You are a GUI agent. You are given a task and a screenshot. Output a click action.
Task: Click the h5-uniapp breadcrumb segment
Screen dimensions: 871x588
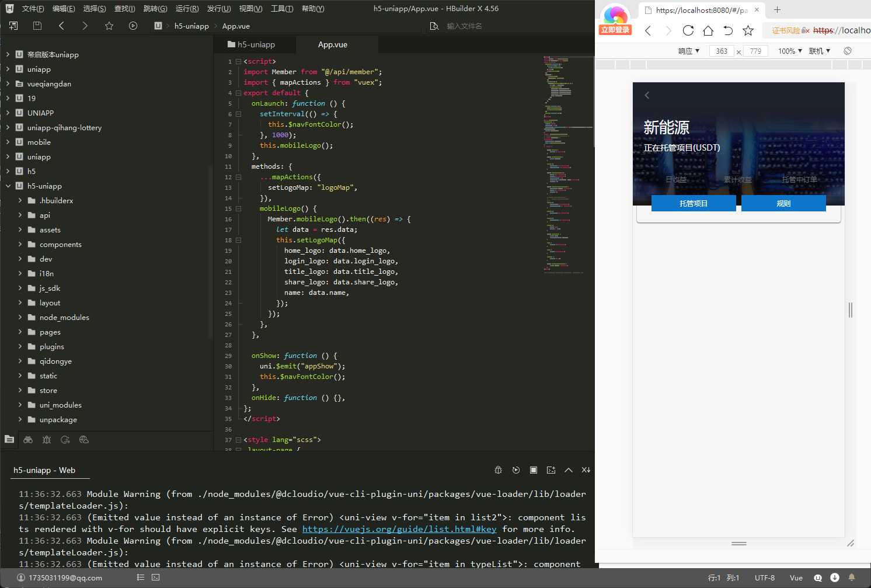pyautogui.click(x=191, y=26)
